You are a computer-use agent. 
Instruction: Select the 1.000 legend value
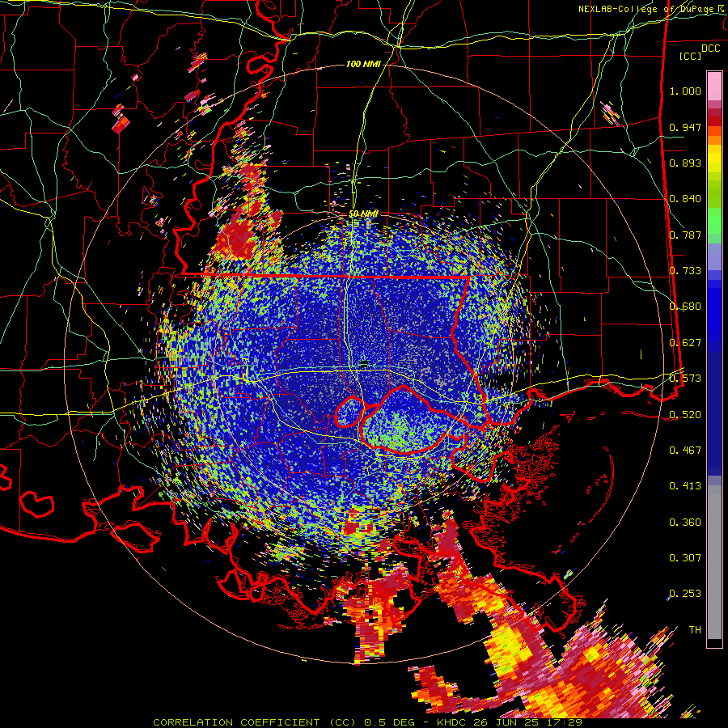685,91
